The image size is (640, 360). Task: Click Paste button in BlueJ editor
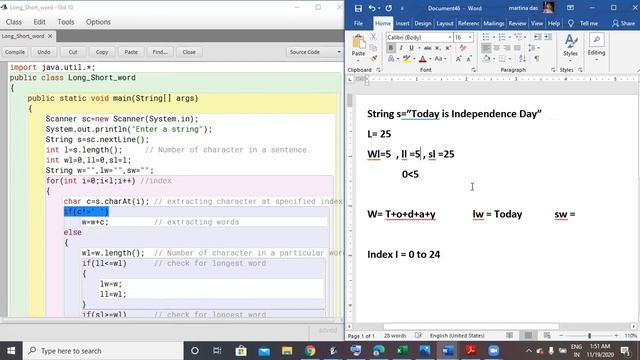(x=131, y=52)
